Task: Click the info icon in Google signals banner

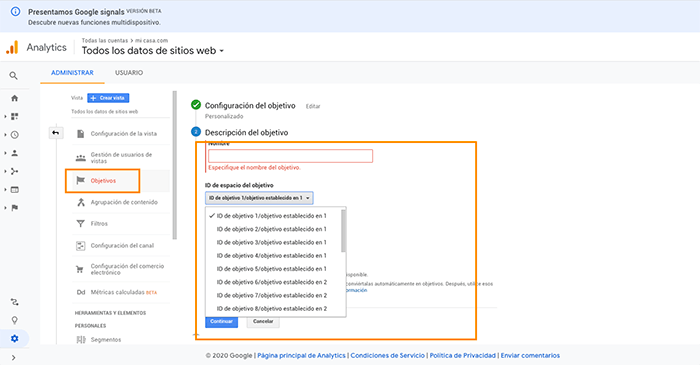Action: [x=15, y=12]
